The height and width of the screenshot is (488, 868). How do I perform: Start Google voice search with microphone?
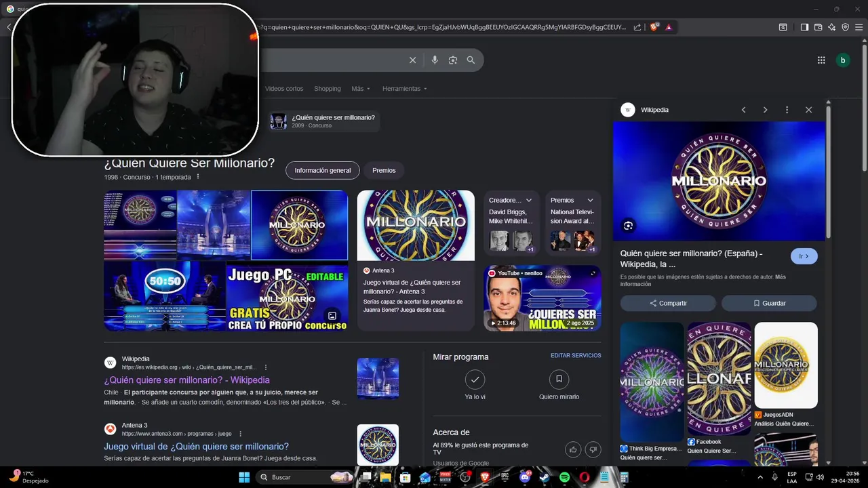tap(435, 60)
